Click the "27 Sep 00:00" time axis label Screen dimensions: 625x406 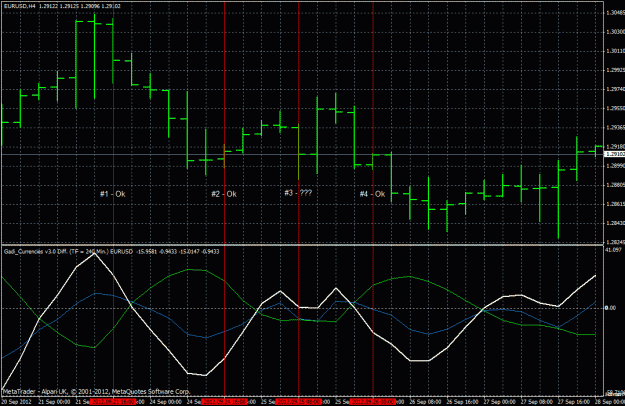coord(500,402)
